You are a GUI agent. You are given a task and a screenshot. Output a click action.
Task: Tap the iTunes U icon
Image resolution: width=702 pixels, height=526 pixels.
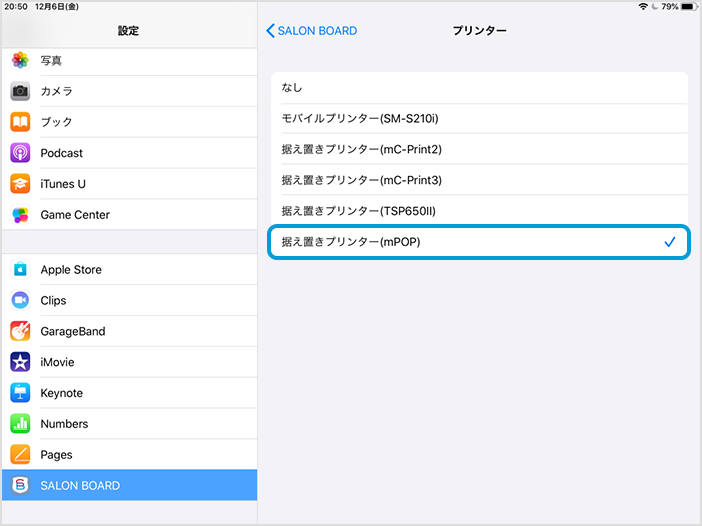point(20,184)
